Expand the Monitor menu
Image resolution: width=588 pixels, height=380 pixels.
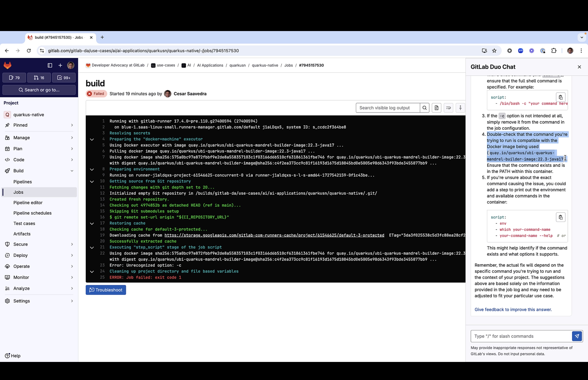click(39, 277)
